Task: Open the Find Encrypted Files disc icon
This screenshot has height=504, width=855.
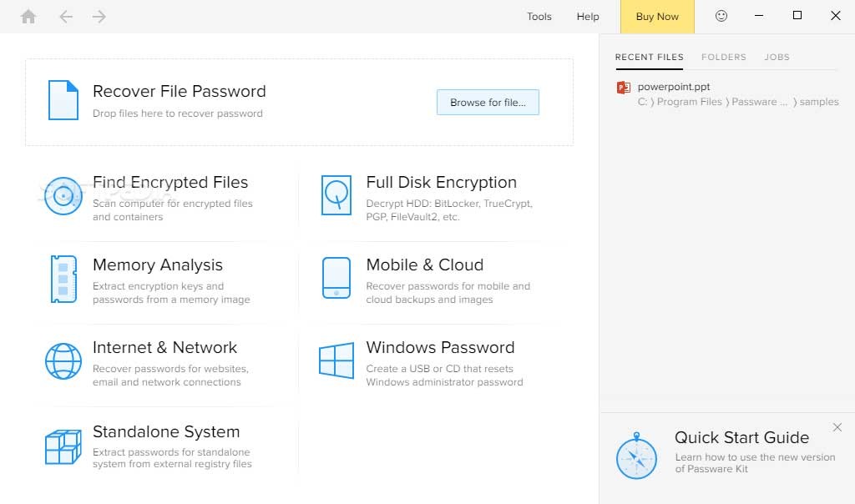Action: click(x=63, y=197)
